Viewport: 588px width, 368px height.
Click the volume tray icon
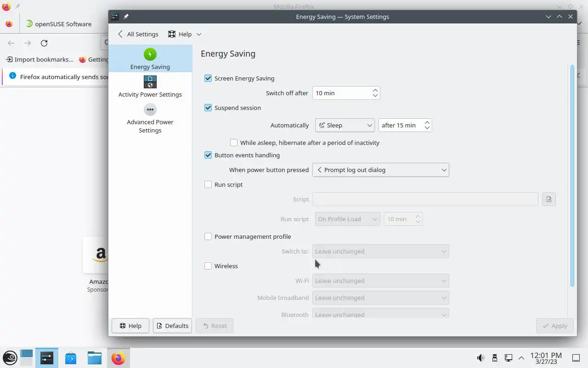click(x=481, y=358)
